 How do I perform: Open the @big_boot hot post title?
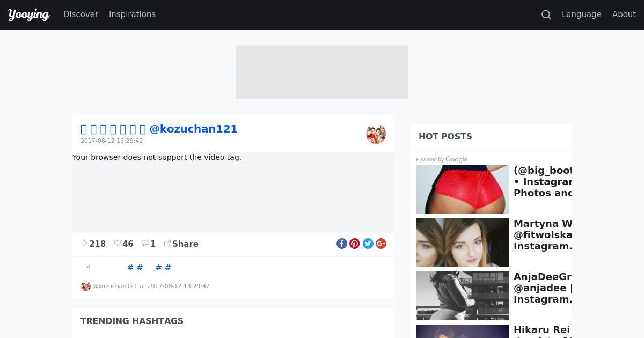(543, 182)
